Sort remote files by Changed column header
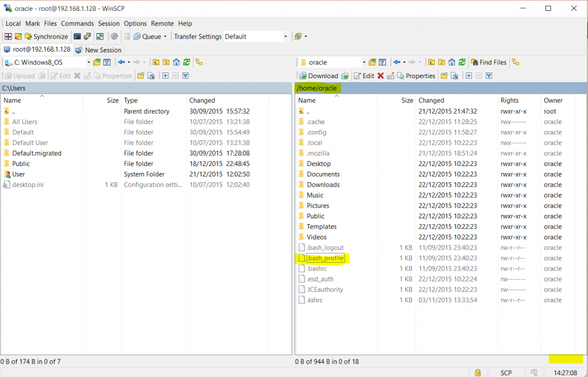 (x=431, y=101)
